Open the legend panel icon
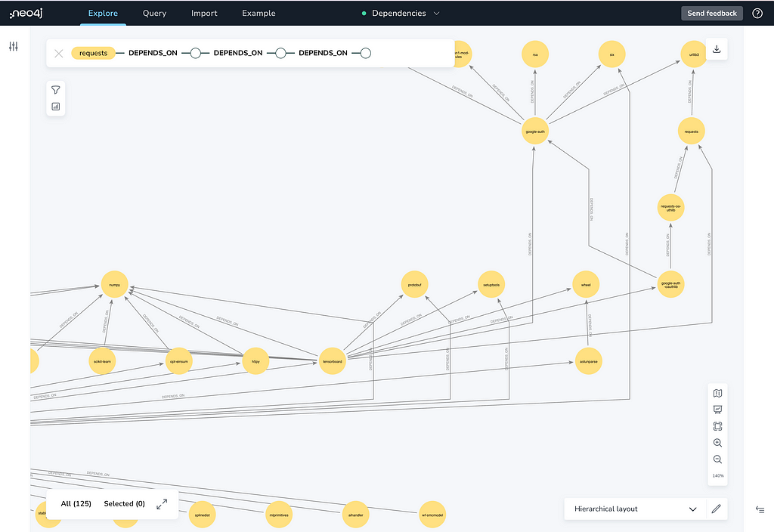The height and width of the screenshot is (532, 774). [760, 510]
